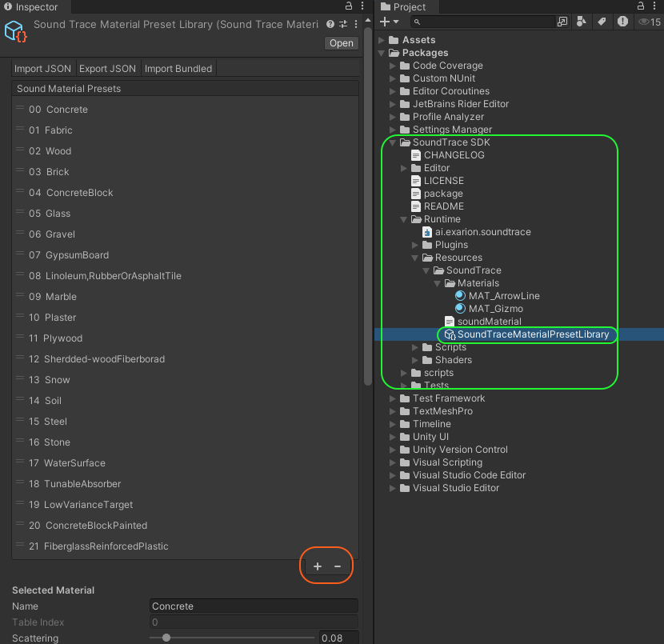Viewport: 664px width, 644px height.
Task: Select the 00 Concrete preset
Action: [186, 110]
